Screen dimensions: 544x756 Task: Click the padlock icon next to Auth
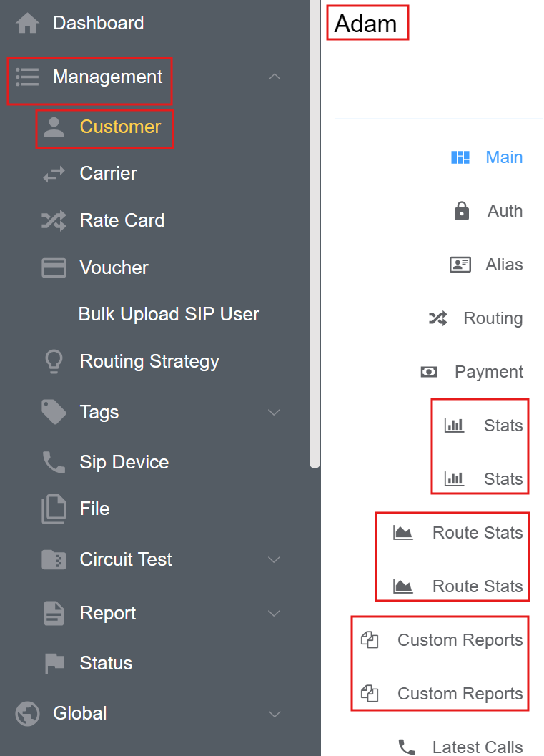pyautogui.click(x=462, y=211)
